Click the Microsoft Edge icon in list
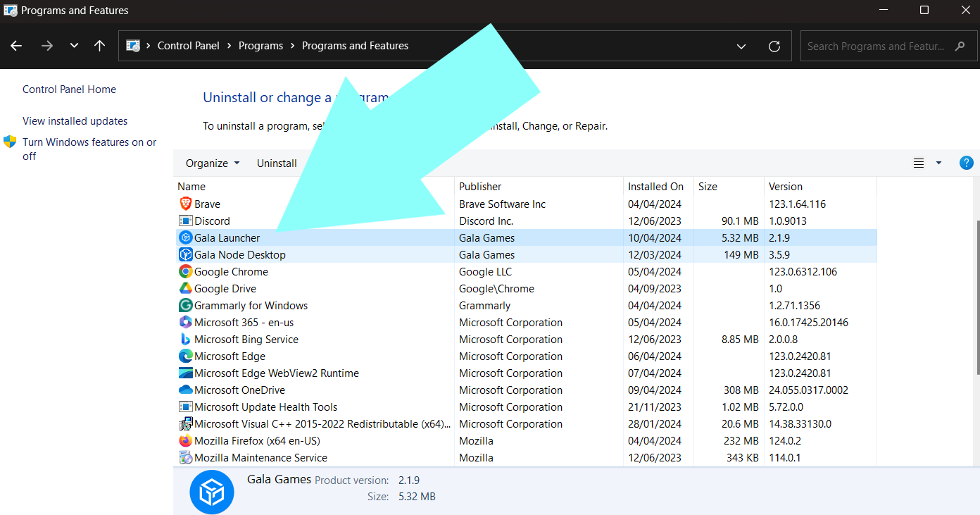 pos(185,356)
